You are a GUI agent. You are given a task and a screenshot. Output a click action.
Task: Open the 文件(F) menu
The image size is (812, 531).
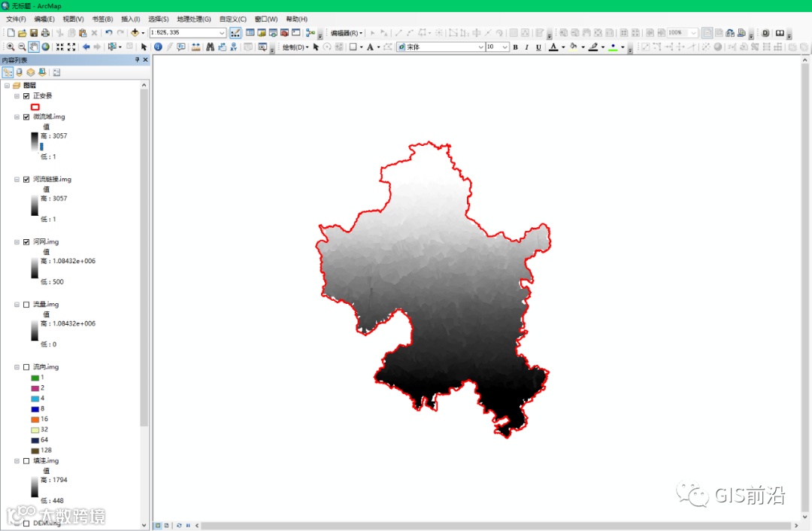(x=16, y=19)
